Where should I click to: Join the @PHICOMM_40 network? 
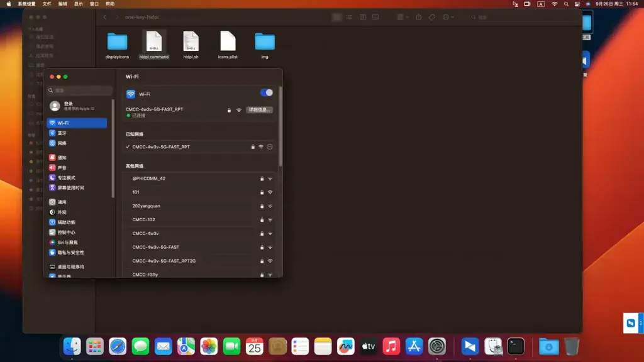(199, 178)
